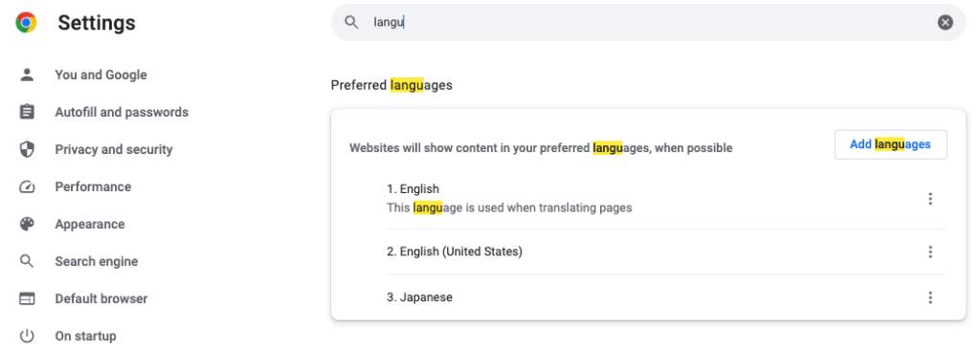
Task: Open the three-dot menu for English
Action: (930, 199)
